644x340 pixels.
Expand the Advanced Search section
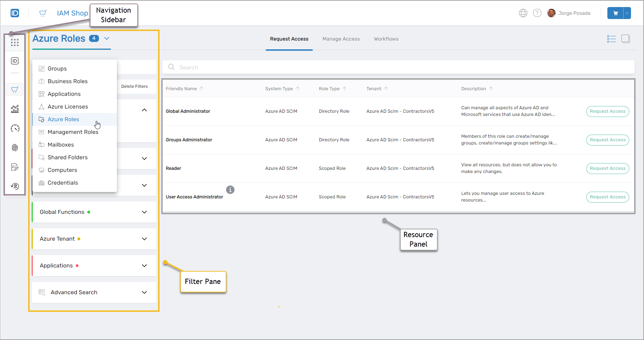pos(144,292)
